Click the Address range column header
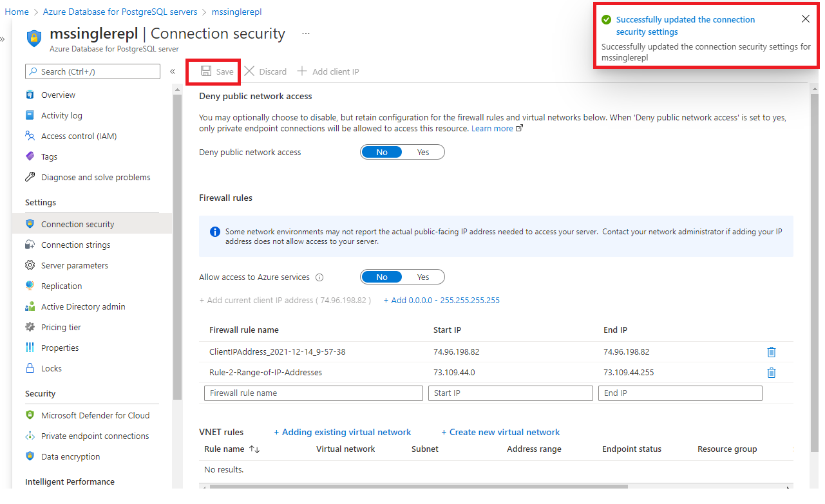The width and height of the screenshot is (825, 504). point(534,449)
